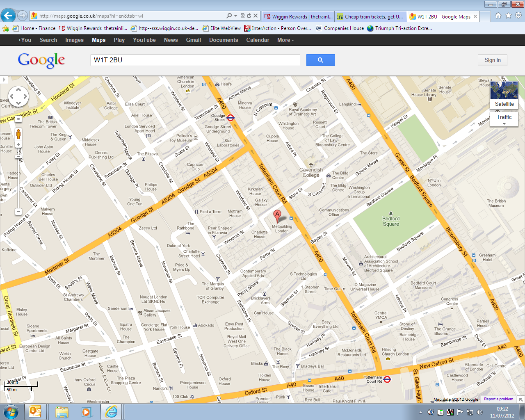This screenshot has width=525, height=420.
Task: Pan the map left with the west arrow
Action: click(x=11, y=97)
